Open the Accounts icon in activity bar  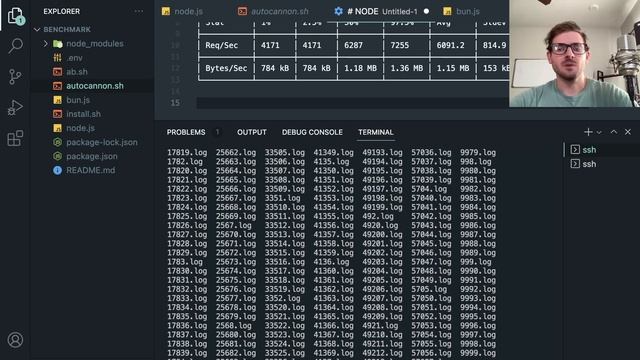tap(16, 340)
